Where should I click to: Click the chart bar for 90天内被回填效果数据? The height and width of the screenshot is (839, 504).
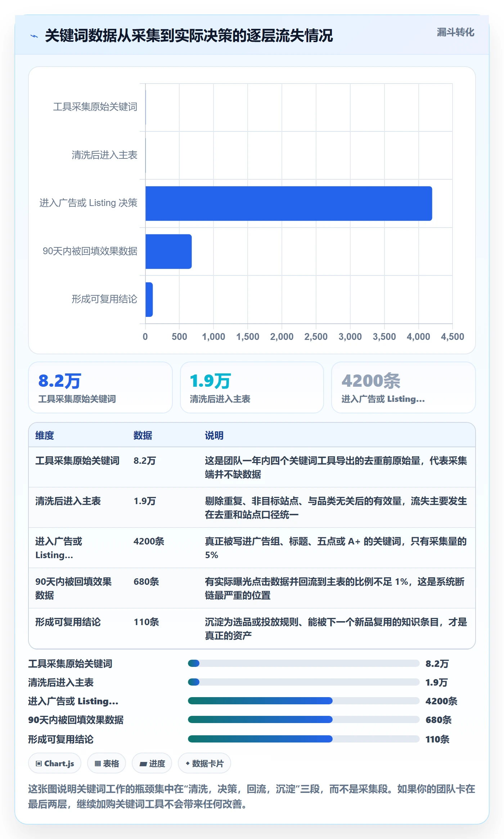pyautogui.click(x=168, y=251)
